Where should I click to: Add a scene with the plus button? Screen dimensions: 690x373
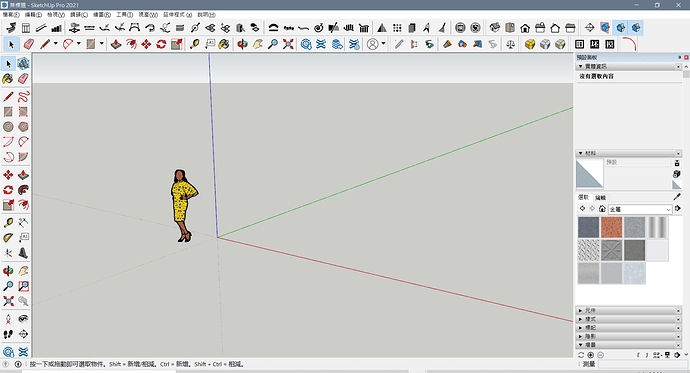coord(591,355)
